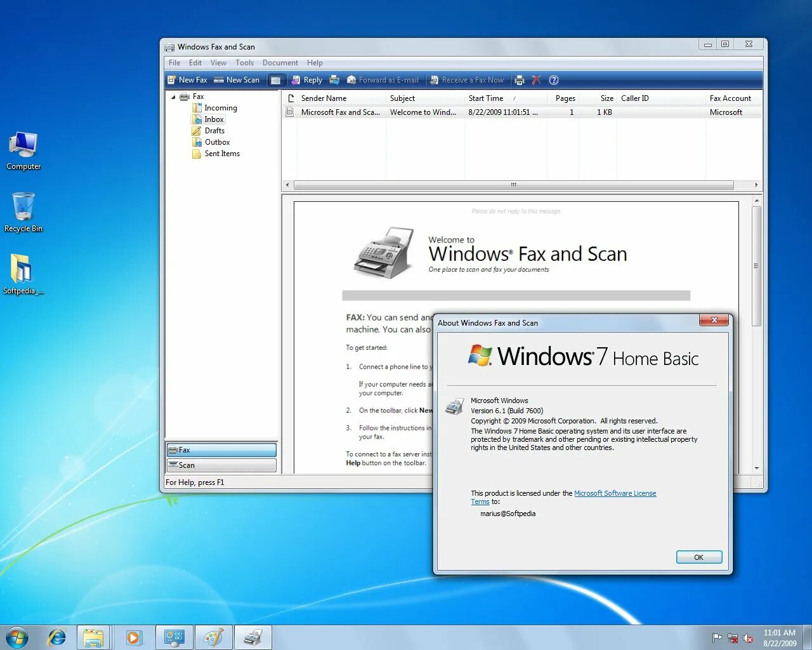Click Forward as E-mail toolbar button
This screenshot has height=650, width=812.
[383, 80]
